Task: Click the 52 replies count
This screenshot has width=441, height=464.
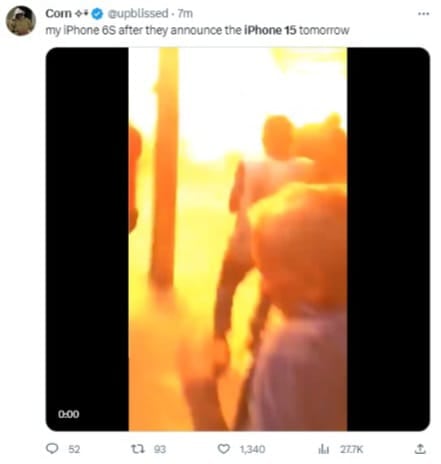Action: click(74, 449)
